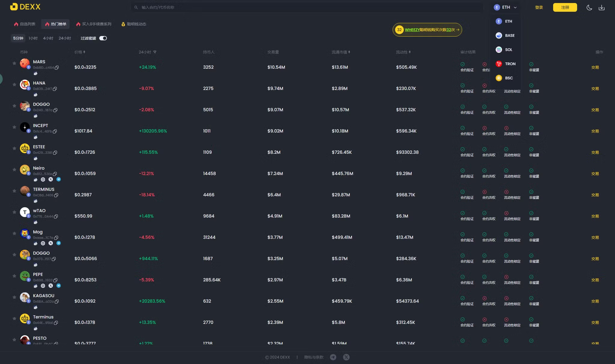The image size is (615, 364).
Task: Click the Mog website globe icon
Action: pyautogui.click(x=43, y=243)
